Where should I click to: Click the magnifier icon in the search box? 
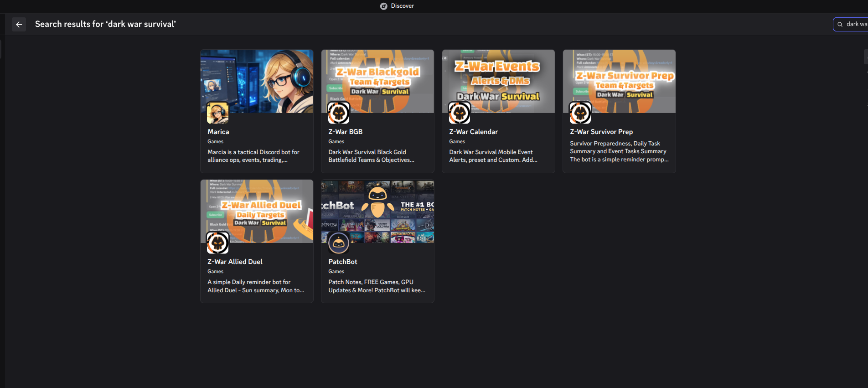tap(840, 24)
